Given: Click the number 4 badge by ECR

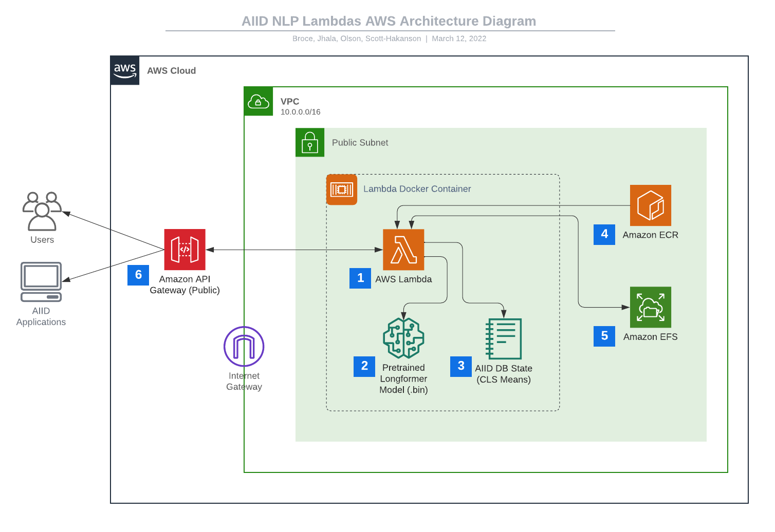Looking at the screenshot, I should point(604,234).
